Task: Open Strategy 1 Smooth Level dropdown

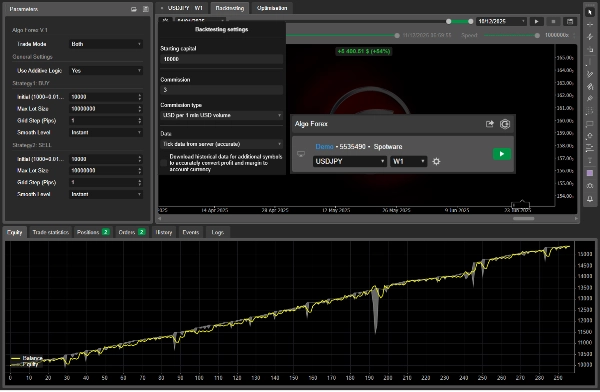Action: coord(106,132)
